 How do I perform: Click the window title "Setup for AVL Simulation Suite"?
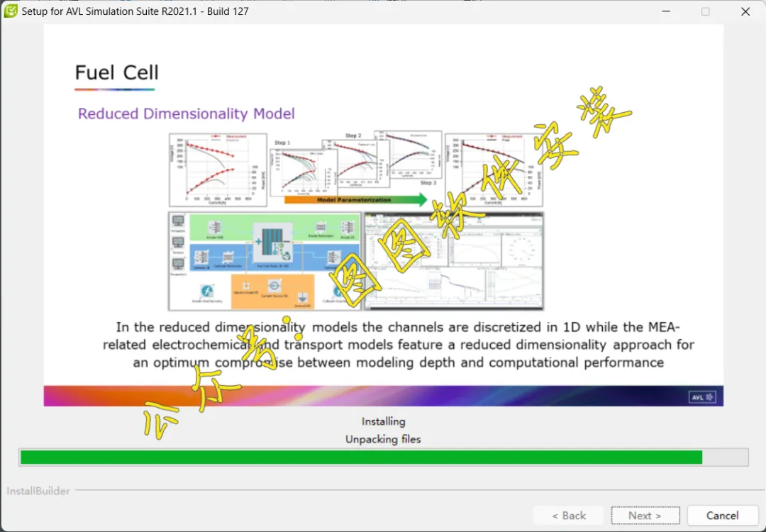[135, 11]
